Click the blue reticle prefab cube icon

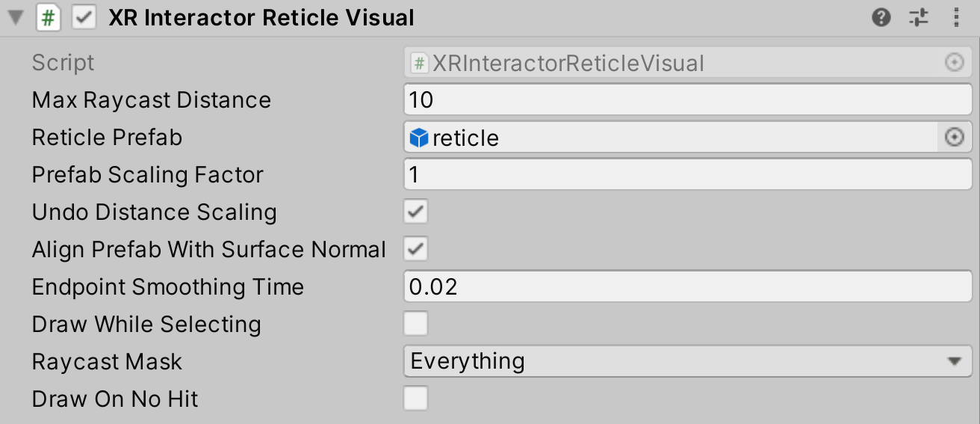tap(419, 138)
